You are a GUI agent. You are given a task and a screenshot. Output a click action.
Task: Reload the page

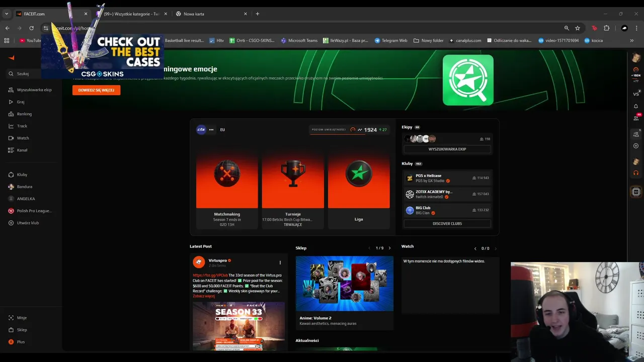point(31,28)
